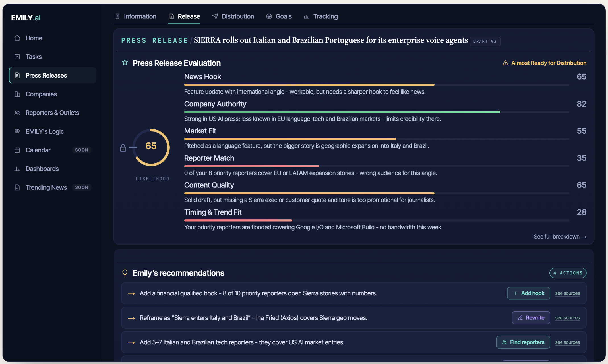Click the Companies building icon
This screenshot has height=364, width=608.
pos(17,94)
